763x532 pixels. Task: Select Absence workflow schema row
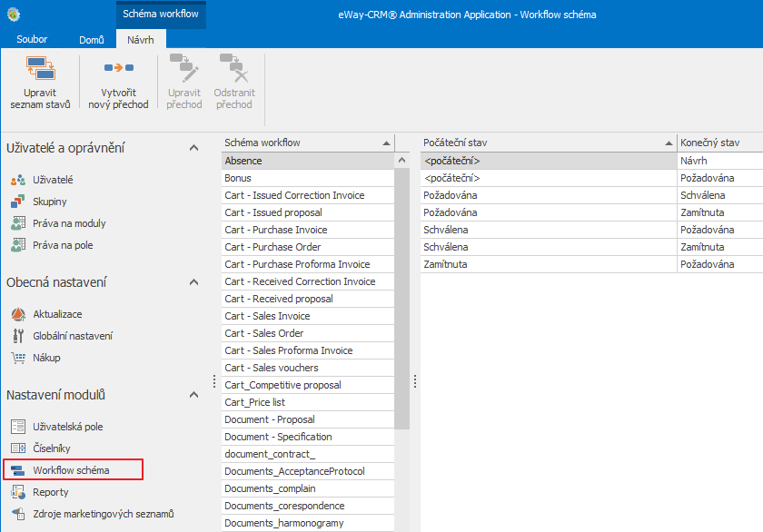(308, 161)
